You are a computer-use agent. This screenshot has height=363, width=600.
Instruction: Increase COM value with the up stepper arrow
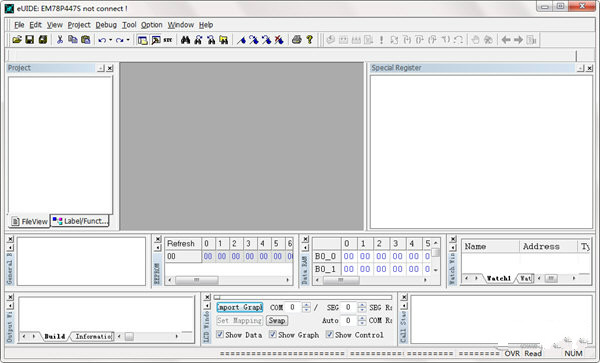click(306, 305)
